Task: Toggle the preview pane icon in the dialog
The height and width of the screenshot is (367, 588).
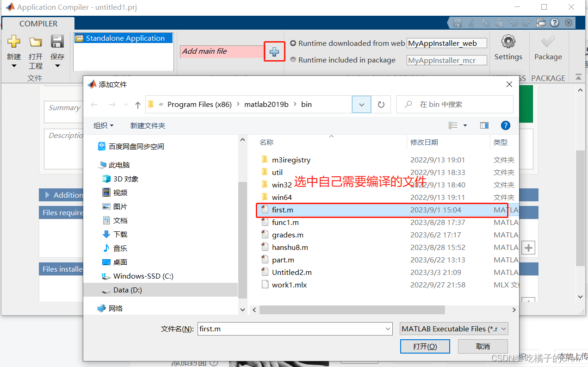Action: tap(484, 125)
